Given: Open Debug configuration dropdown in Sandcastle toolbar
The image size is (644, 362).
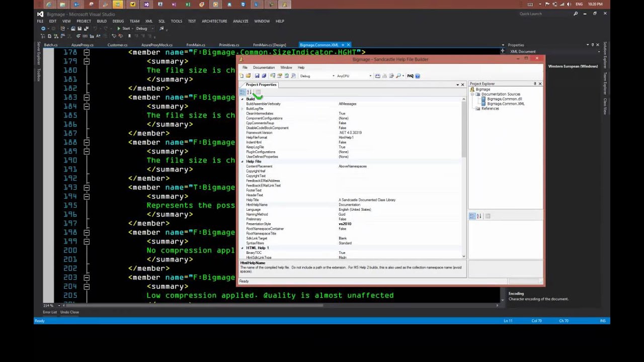Looking at the screenshot, I should coord(333,76).
